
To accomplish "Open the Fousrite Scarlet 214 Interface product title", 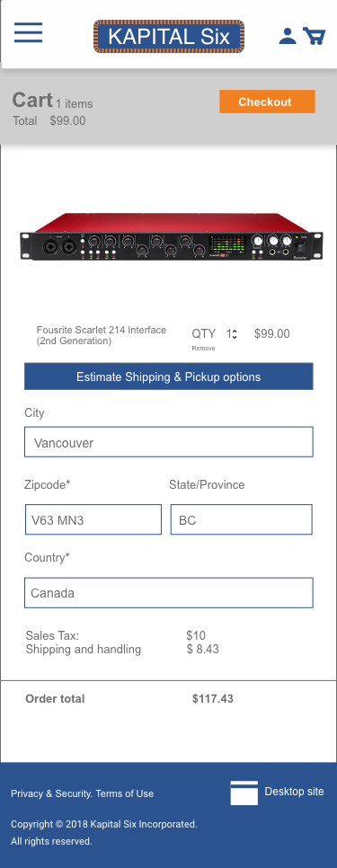I will tap(102, 335).
